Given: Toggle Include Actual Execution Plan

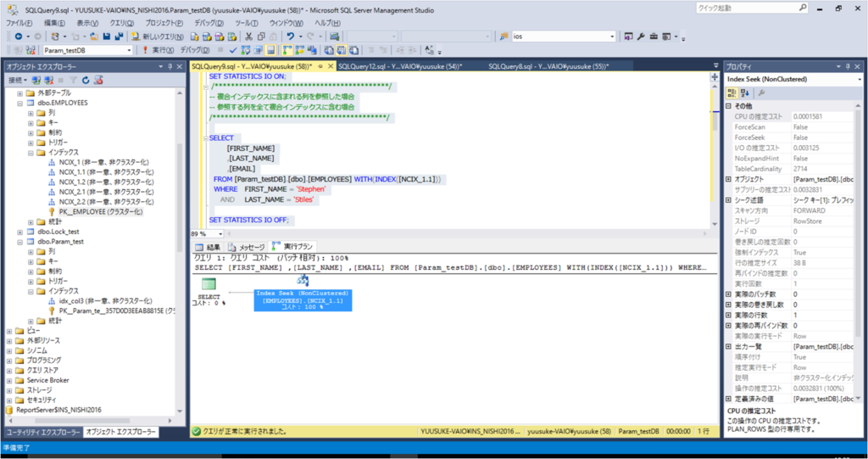Looking at the screenshot, I should [x=287, y=50].
